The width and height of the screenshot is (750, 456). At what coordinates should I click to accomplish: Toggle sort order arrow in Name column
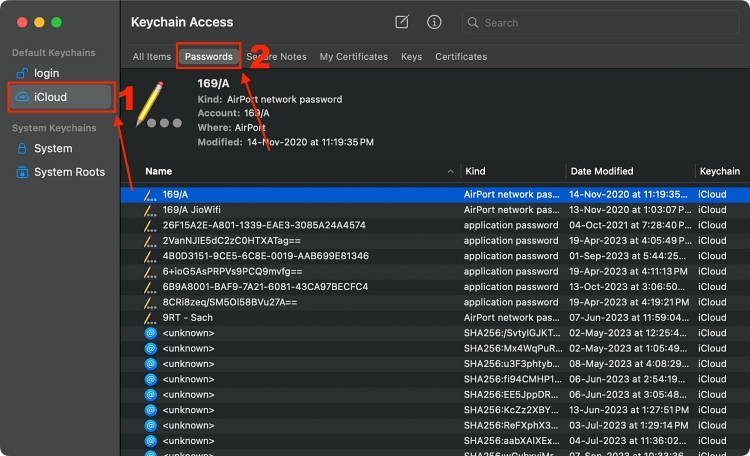pyautogui.click(x=450, y=171)
